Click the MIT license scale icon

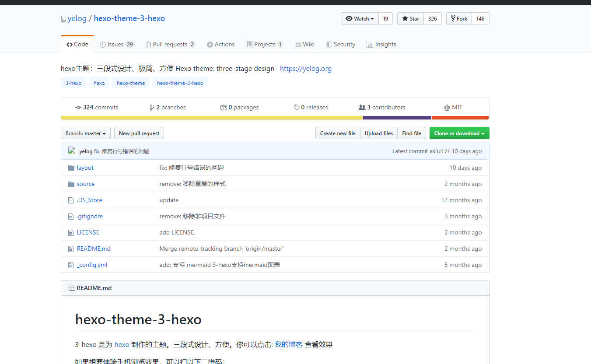pyautogui.click(x=447, y=108)
